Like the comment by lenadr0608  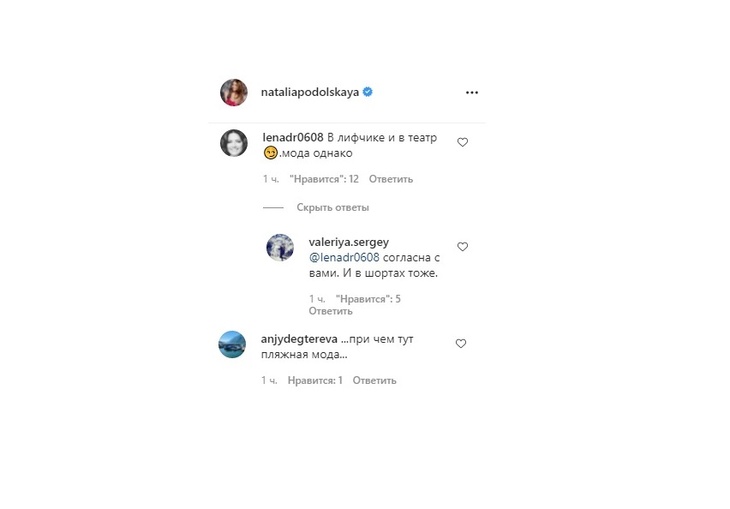[x=462, y=142]
